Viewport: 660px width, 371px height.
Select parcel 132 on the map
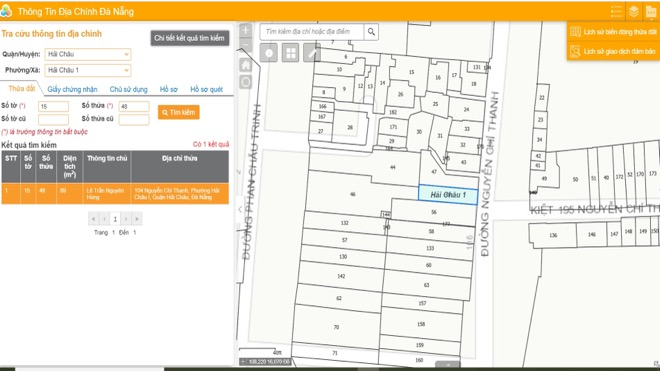point(345,223)
